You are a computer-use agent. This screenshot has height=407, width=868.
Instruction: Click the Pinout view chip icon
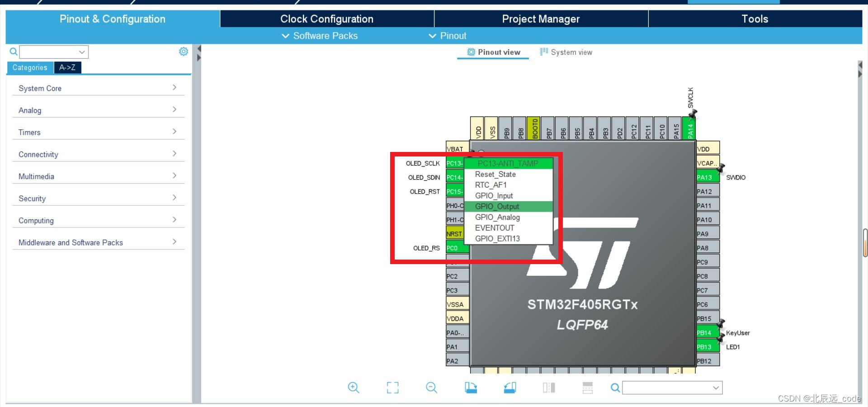(471, 52)
